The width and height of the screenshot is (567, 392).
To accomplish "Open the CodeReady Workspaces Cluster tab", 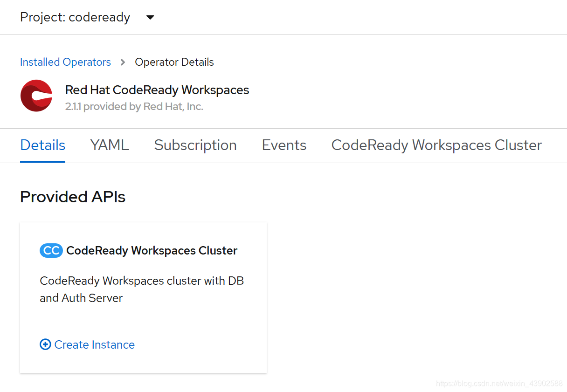I will tap(436, 145).
